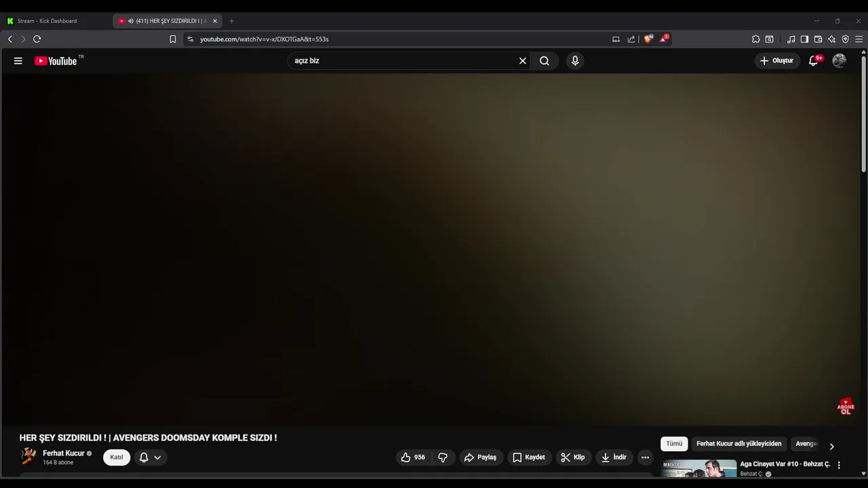Click the video player area to pause

431,248
